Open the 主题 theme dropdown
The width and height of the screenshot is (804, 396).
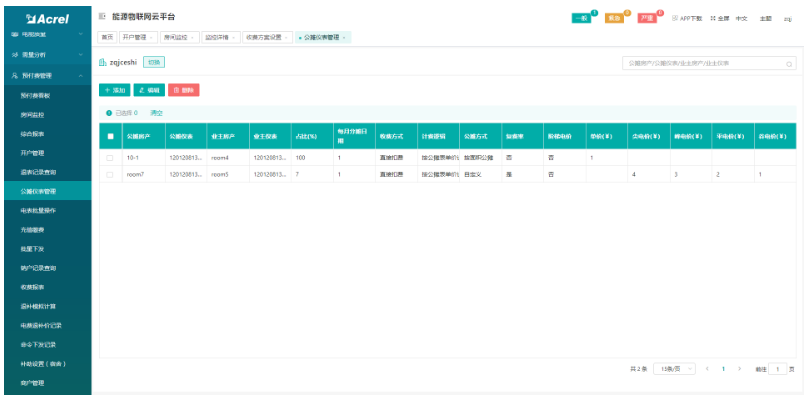pos(766,18)
